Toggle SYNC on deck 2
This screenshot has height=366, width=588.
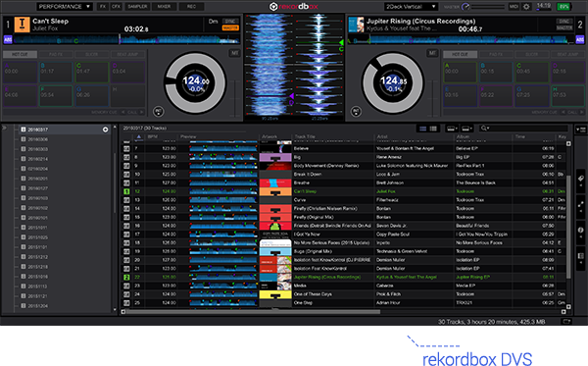coord(564,22)
